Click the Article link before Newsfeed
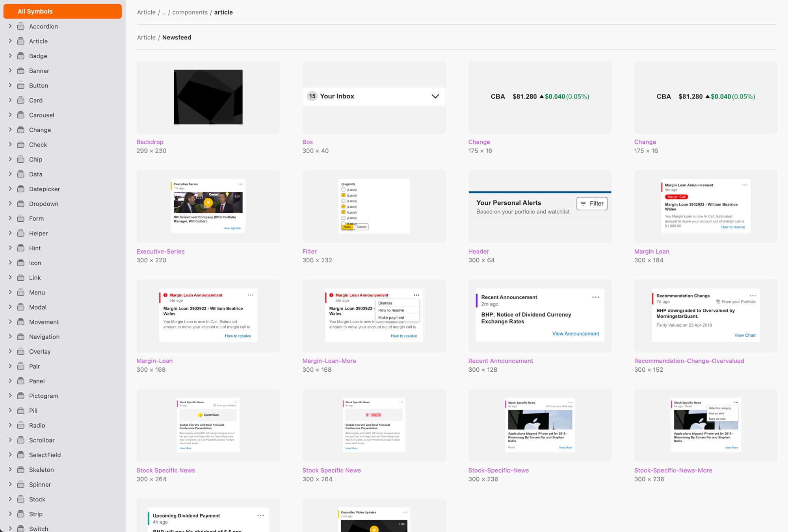This screenshot has width=788, height=532. (146, 37)
